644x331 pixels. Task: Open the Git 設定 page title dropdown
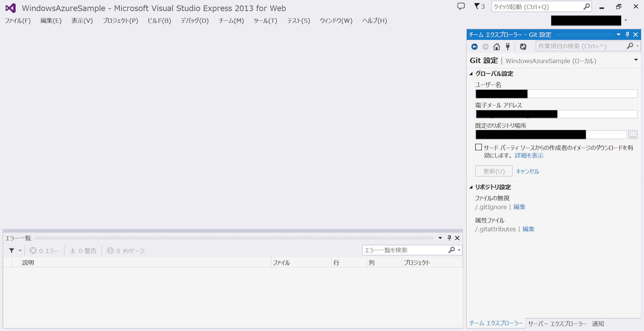(x=636, y=60)
